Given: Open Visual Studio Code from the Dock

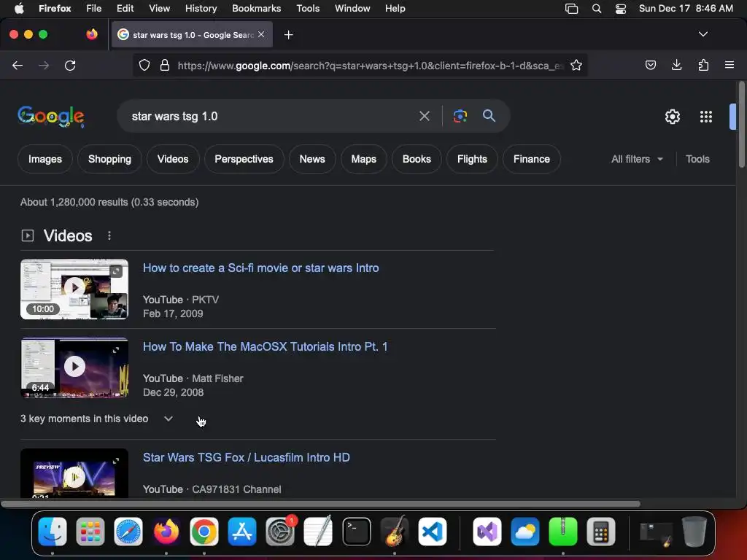Looking at the screenshot, I should pyautogui.click(x=432, y=532).
